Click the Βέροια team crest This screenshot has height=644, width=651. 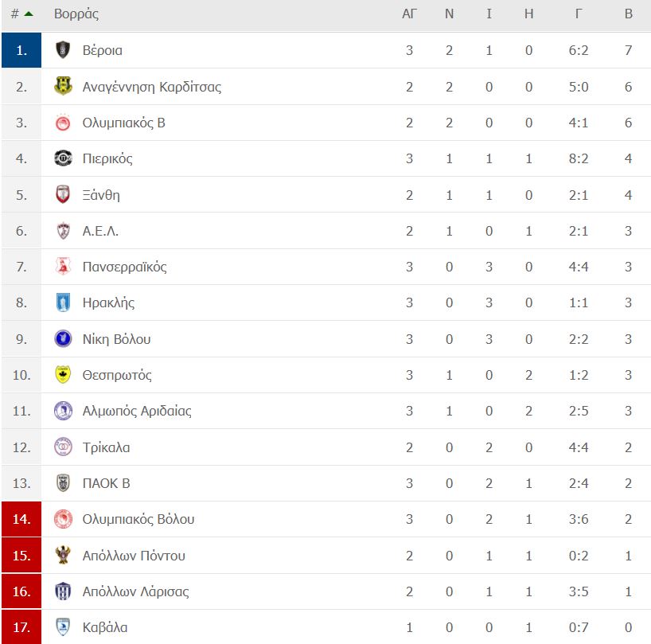tap(63, 50)
